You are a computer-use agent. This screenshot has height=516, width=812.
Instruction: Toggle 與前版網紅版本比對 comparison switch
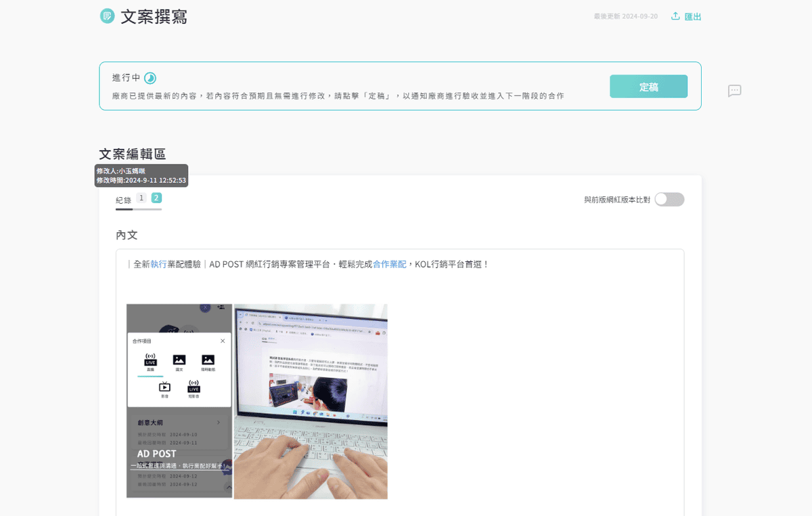coord(669,199)
